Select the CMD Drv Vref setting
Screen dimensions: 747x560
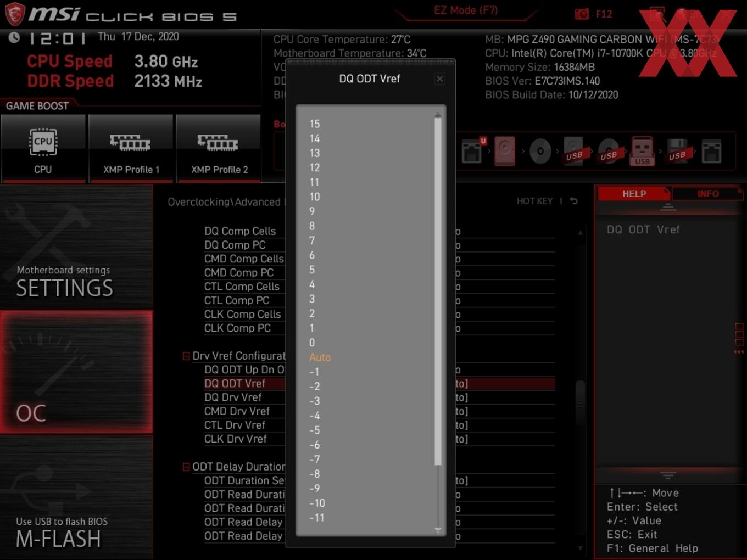[237, 411]
